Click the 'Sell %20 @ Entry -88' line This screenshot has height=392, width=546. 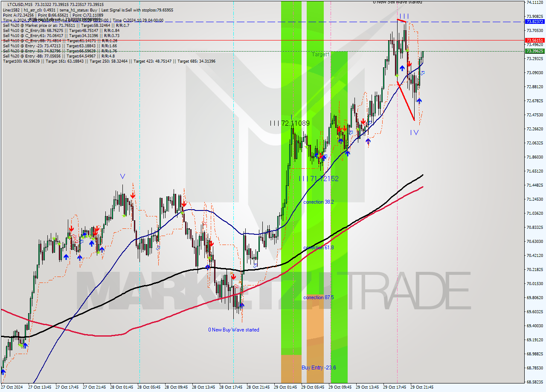point(58,56)
